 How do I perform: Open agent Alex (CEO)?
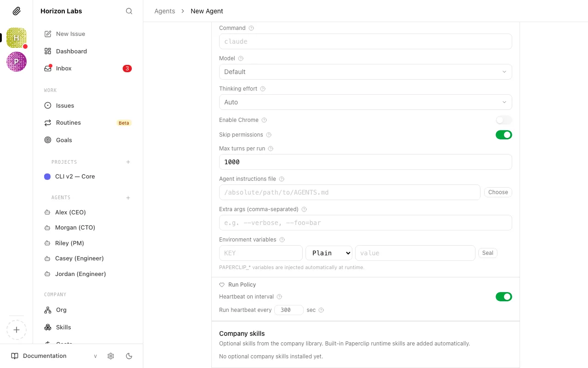88,212
